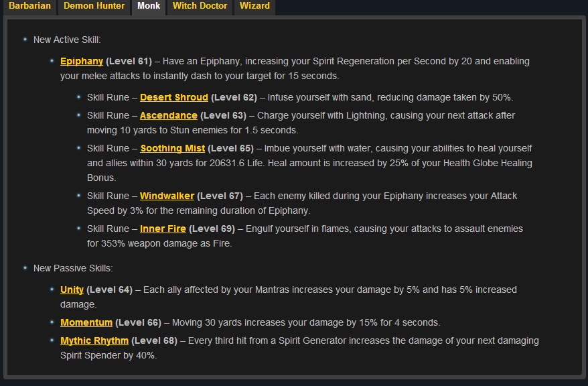588x386 pixels.
Task: Open the Inner Fire rune link
Action: [x=163, y=229]
